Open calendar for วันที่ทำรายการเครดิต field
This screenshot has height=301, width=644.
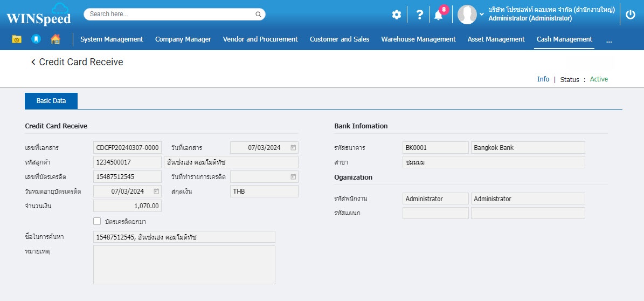(x=293, y=176)
